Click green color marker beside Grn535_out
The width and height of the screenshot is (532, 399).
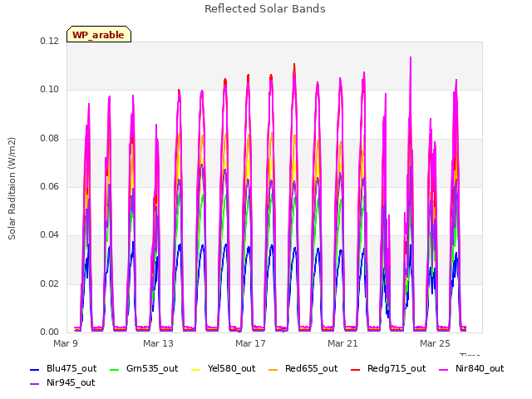click(x=115, y=369)
